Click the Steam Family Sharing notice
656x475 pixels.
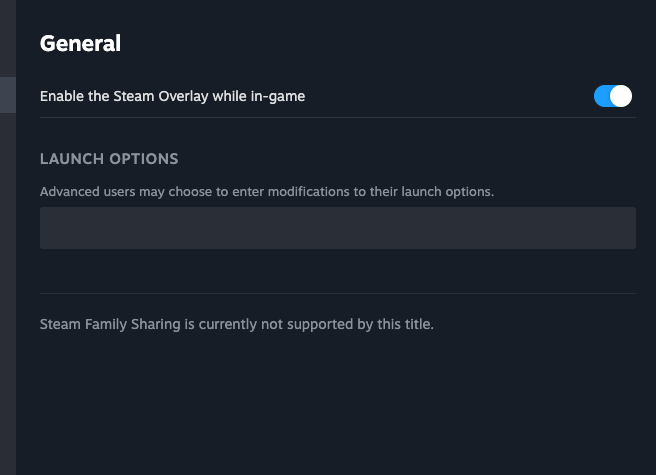pos(236,324)
